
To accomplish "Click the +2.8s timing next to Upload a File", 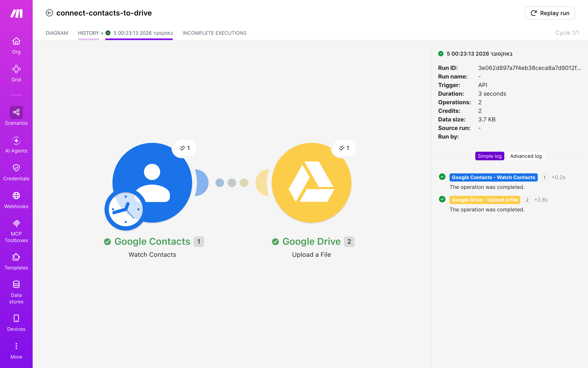I will (x=541, y=200).
